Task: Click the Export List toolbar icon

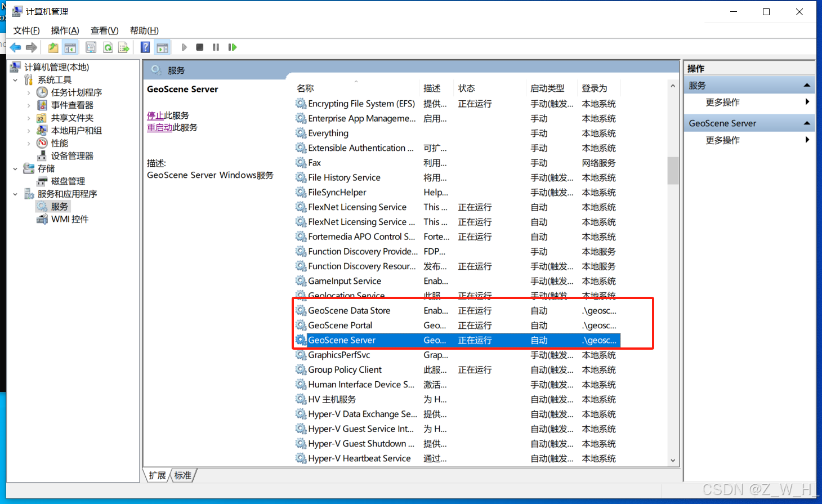Action: (124, 47)
